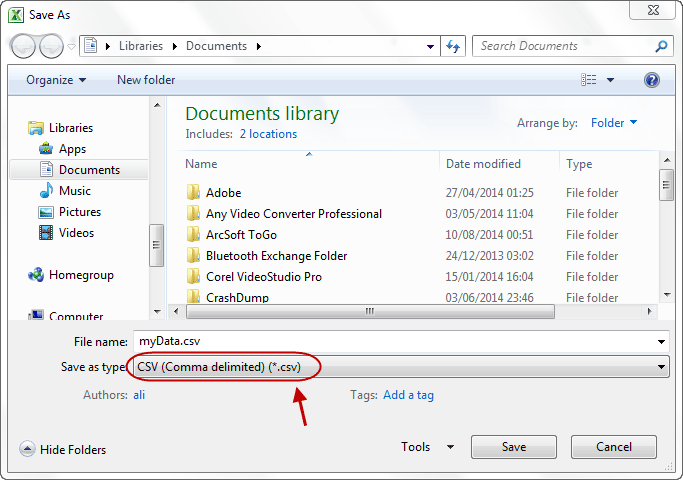Click the Refresh button by address bar
Image resolution: width=683 pixels, height=480 pixels.
(x=453, y=46)
